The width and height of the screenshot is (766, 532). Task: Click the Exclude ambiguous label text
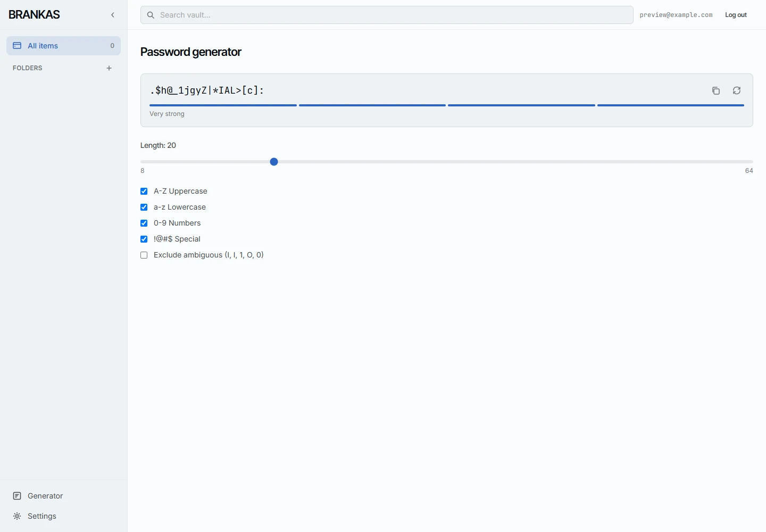pyautogui.click(x=209, y=255)
